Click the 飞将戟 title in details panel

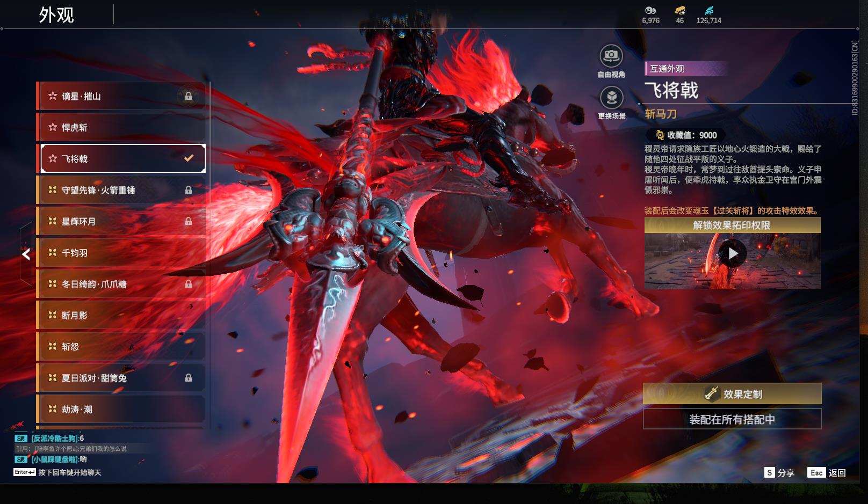click(x=671, y=90)
